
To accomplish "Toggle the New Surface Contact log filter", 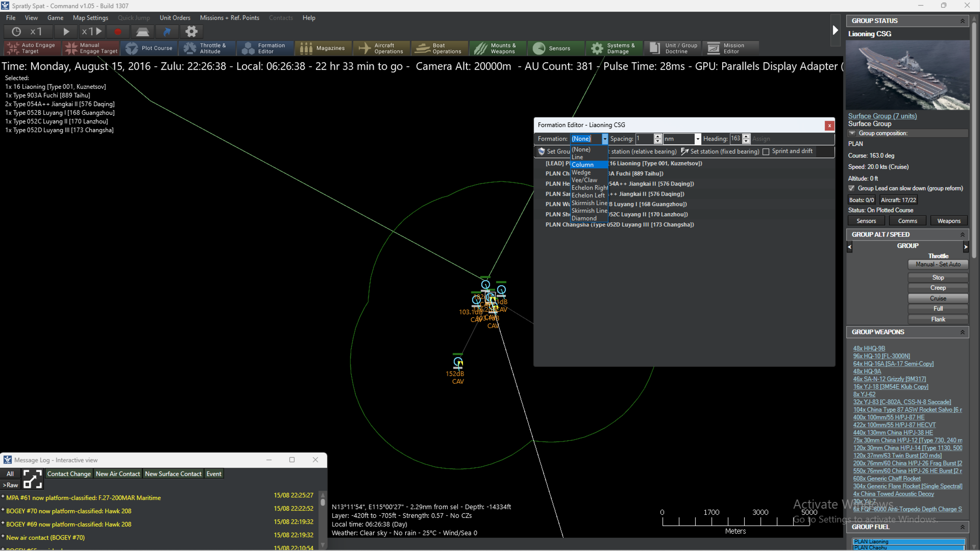I will point(173,474).
